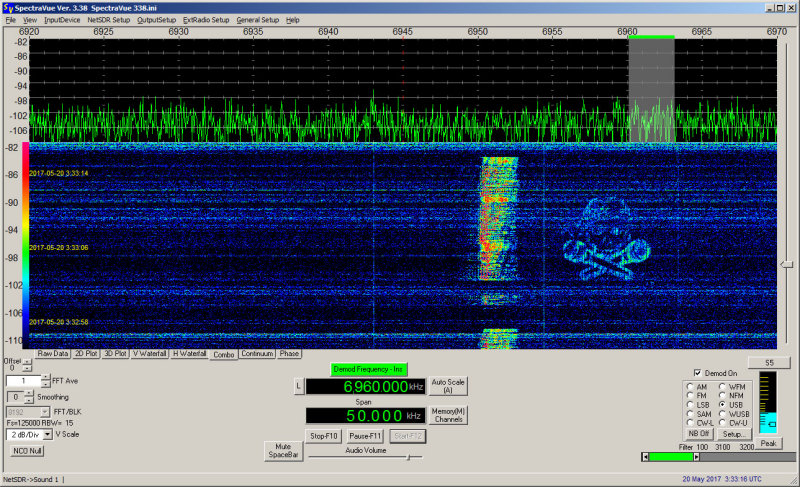Click the filter bar right arrow
The width and height of the screenshot is (800, 487).
(696, 457)
